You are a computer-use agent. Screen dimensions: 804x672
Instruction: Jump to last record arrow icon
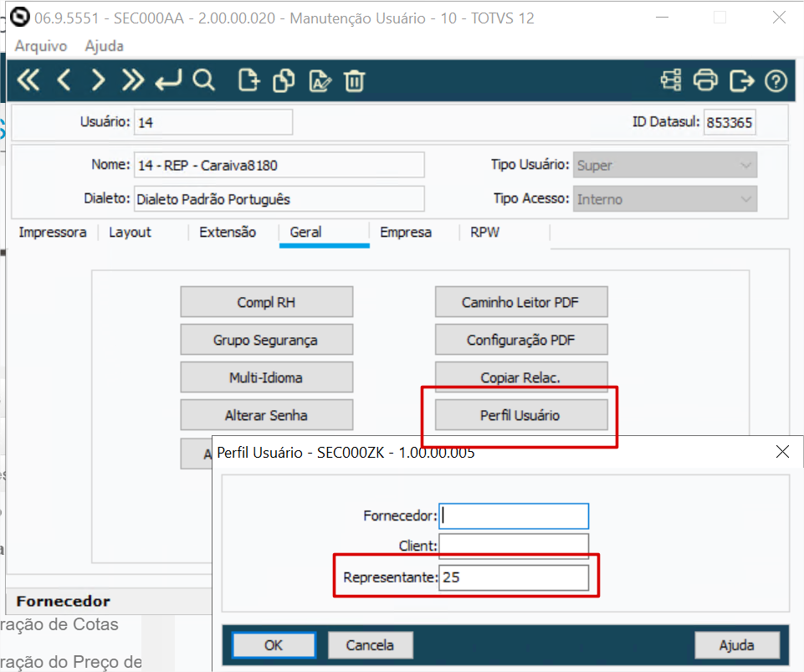click(x=132, y=80)
